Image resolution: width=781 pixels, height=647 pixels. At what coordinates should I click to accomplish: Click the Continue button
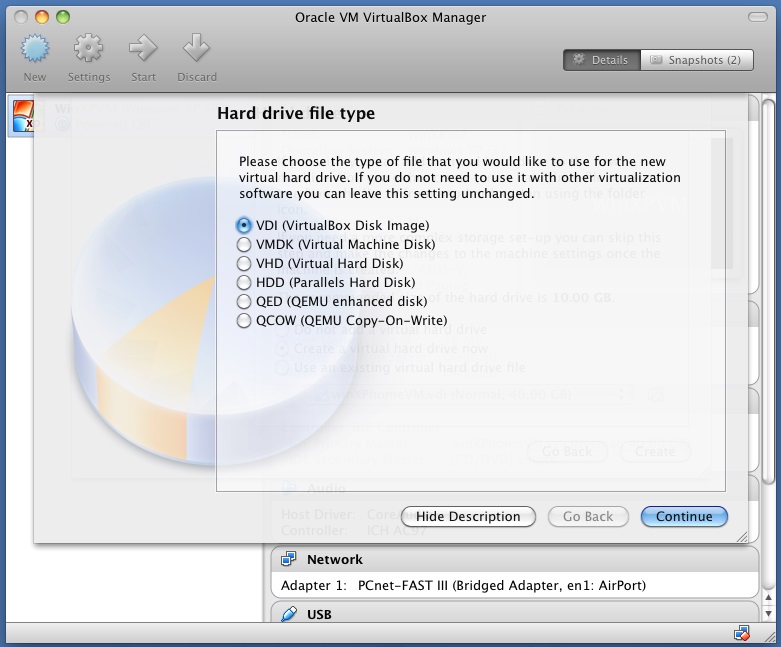(x=684, y=517)
